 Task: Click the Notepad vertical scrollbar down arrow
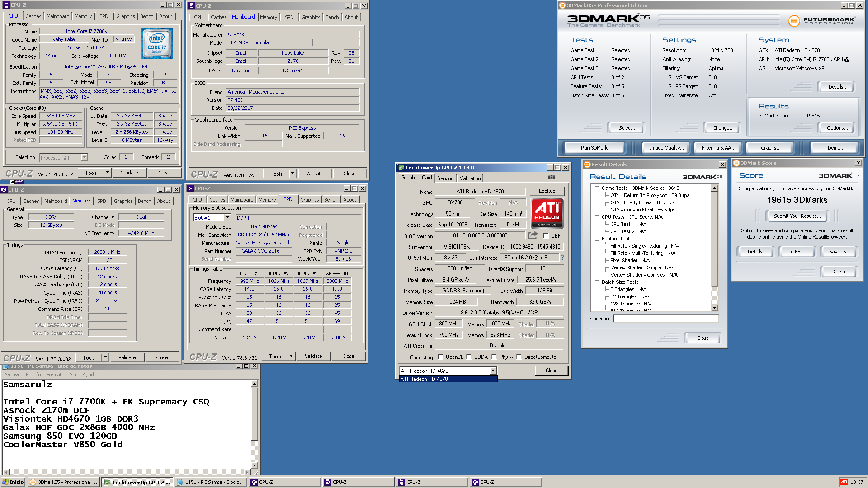[254, 465]
